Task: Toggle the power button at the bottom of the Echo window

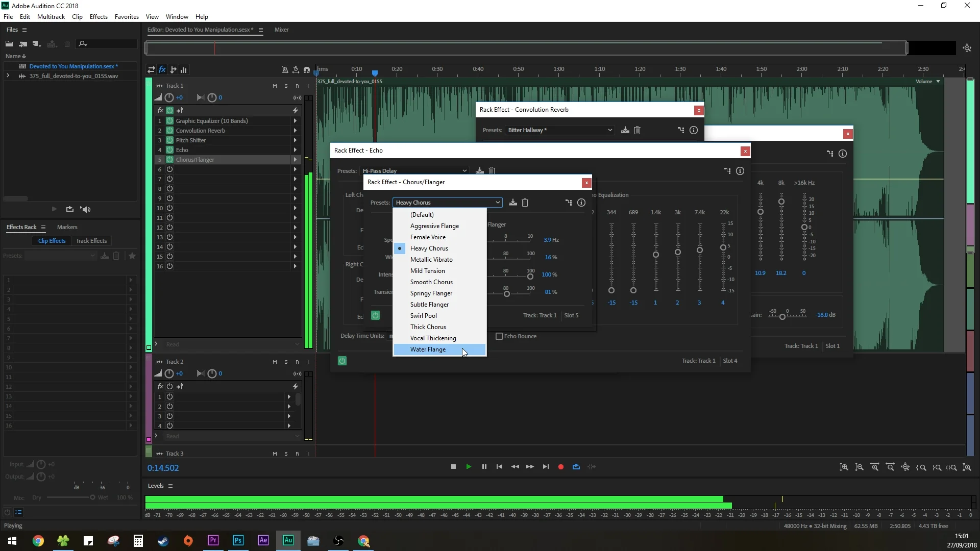Action: (x=342, y=361)
